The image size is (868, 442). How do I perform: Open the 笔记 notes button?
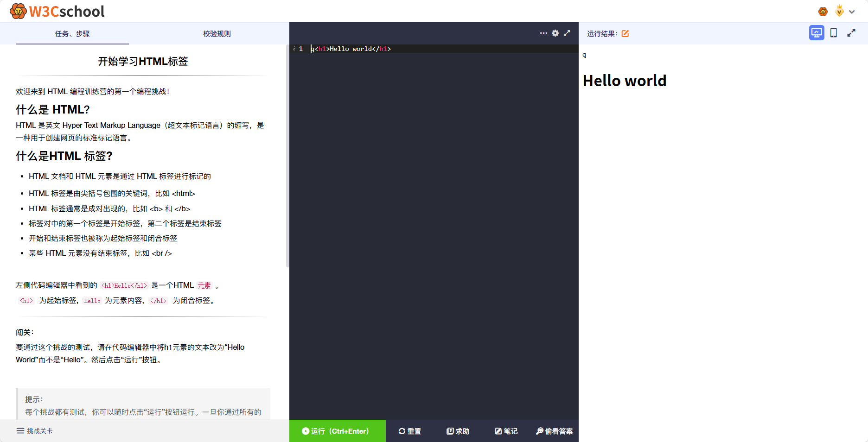(506, 431)
